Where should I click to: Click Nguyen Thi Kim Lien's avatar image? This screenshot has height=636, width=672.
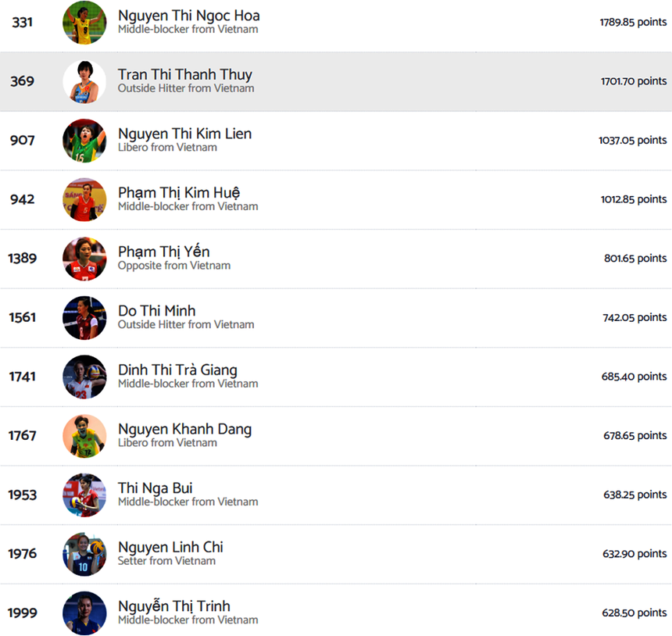point(84,141)
